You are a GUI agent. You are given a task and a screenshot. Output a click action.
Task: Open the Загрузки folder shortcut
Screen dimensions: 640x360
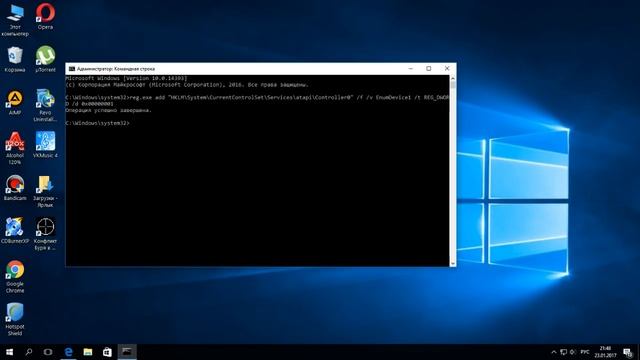tap(45, 191)
